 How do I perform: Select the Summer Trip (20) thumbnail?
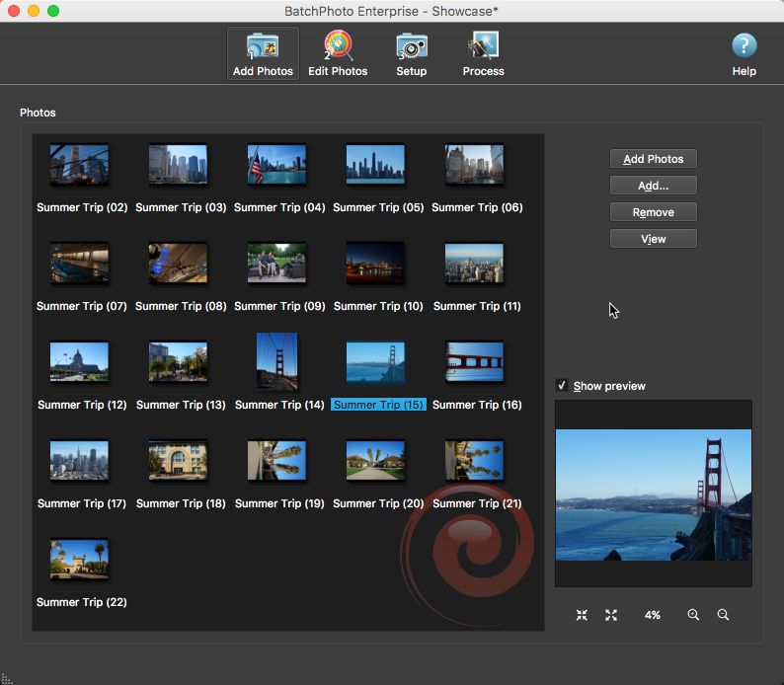[375, 460]
